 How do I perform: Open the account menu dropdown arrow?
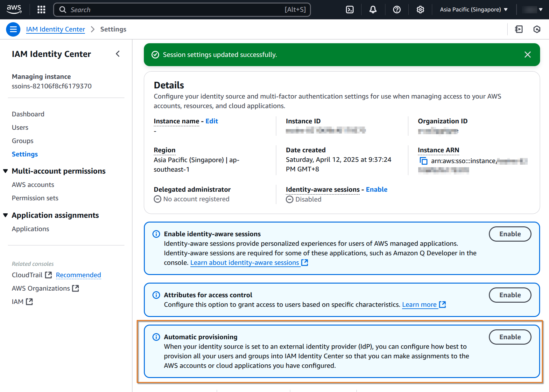(x=540, y=10)
